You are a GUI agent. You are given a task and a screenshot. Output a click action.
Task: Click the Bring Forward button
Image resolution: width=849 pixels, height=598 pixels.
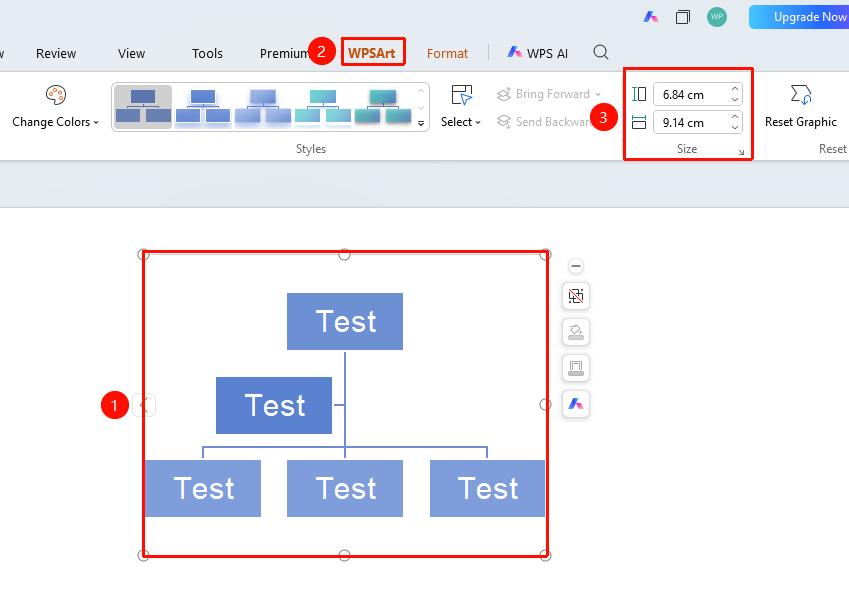click(x=543, y=94)
